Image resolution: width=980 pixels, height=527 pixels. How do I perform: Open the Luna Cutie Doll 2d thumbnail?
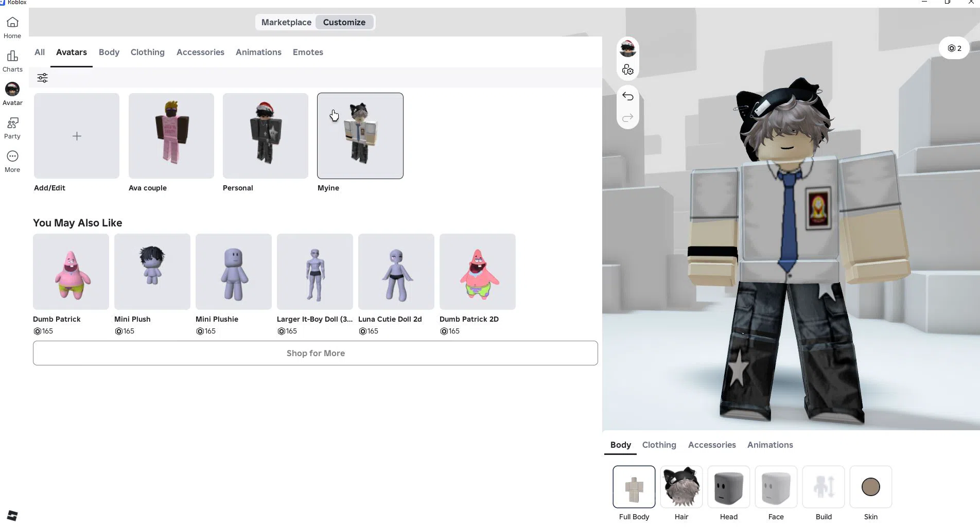pos(396,272)
